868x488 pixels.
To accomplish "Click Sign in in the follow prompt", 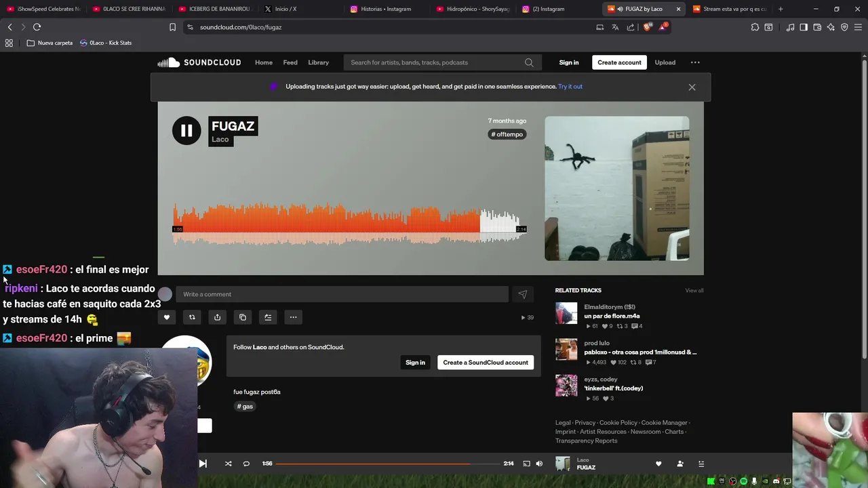I will pyautogui.click(x=415, y=363).
